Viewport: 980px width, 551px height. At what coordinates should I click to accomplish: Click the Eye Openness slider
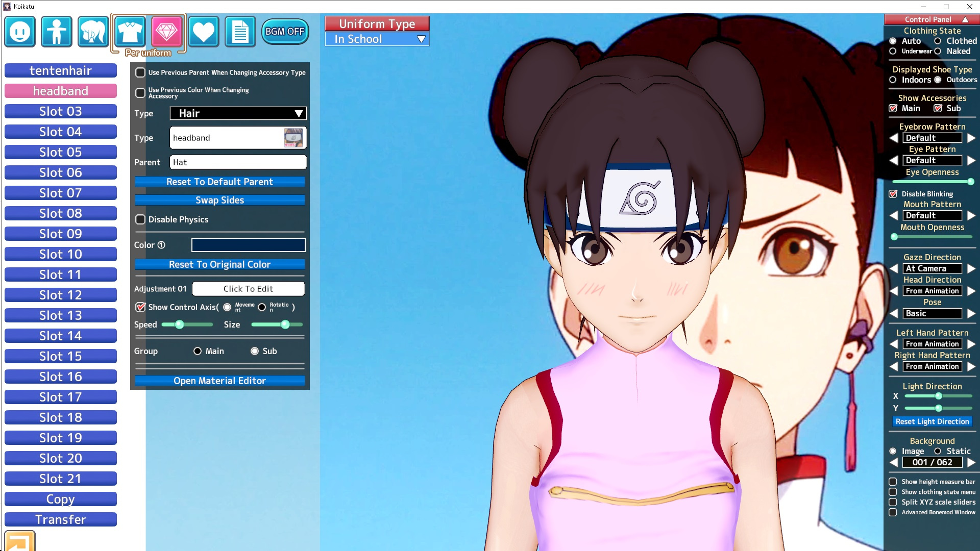click(x=933, y=182)
